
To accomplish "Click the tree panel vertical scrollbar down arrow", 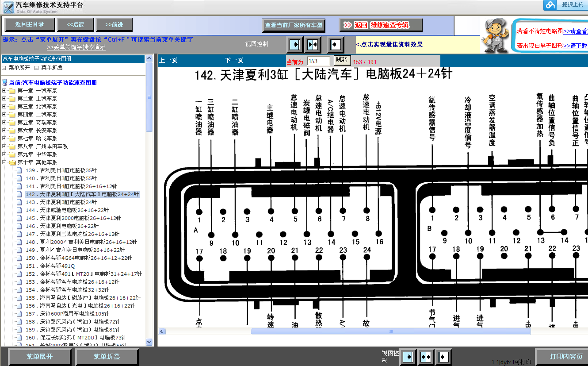I will (149, 342).
